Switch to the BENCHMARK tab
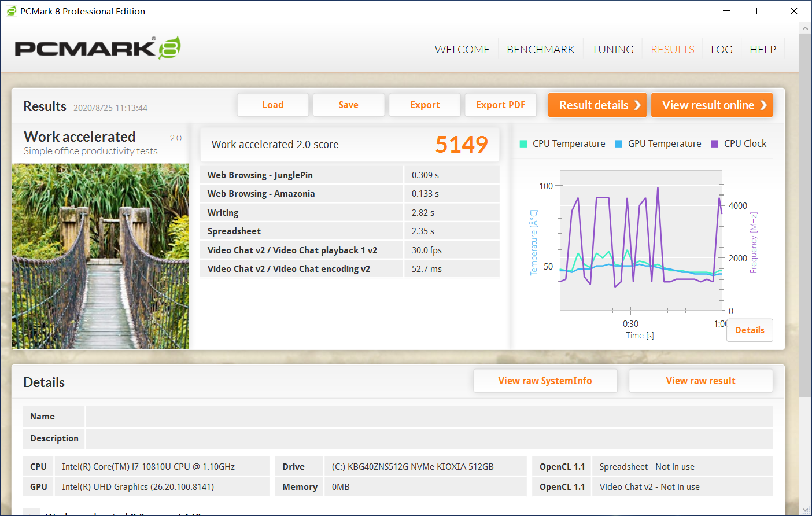 pyautogui.click(x=541, y=50)
